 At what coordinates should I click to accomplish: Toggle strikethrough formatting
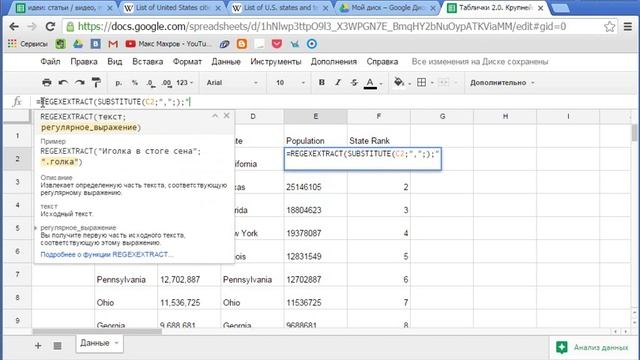click(354, 82)
